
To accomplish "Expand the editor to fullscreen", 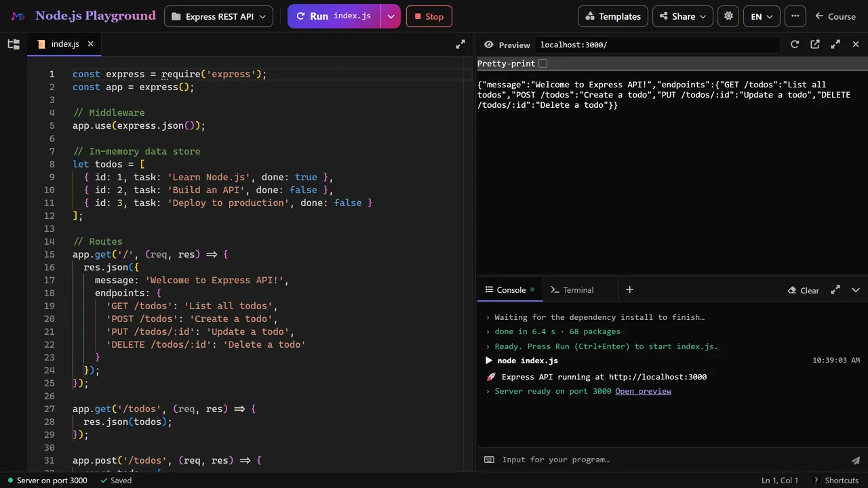I will [460, 44].
